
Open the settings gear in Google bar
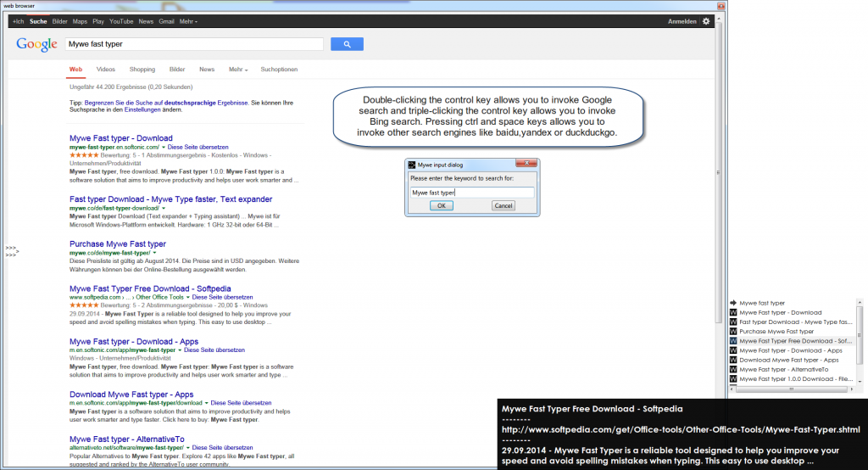[x=706, y=21]
